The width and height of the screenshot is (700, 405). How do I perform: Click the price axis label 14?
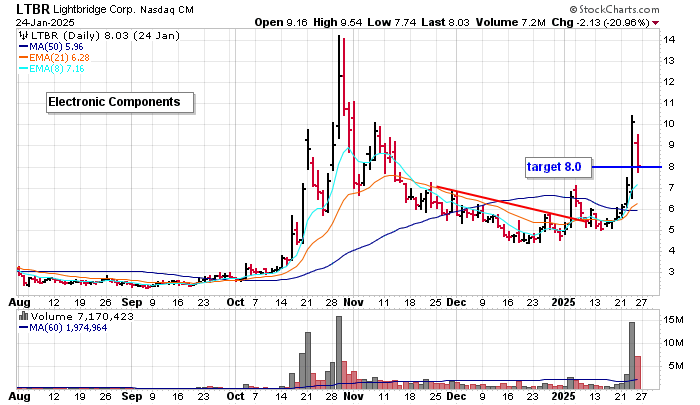coord(669,40)
